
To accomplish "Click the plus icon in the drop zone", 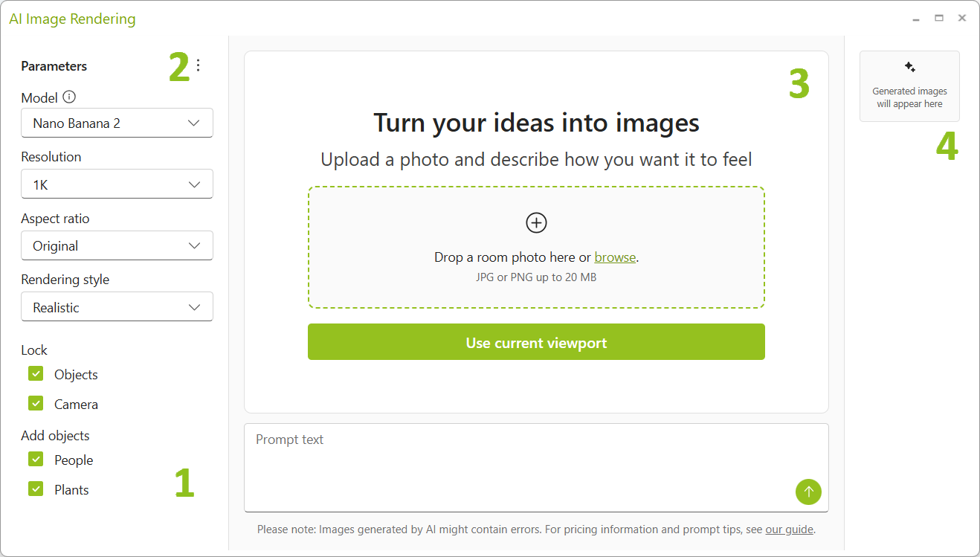I will click(x=536, y=222).
